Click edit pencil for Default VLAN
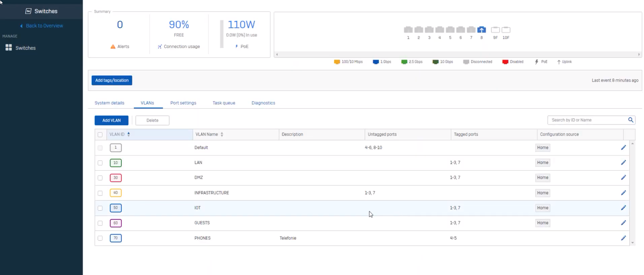The image size is (644, 275). (623, 147)
